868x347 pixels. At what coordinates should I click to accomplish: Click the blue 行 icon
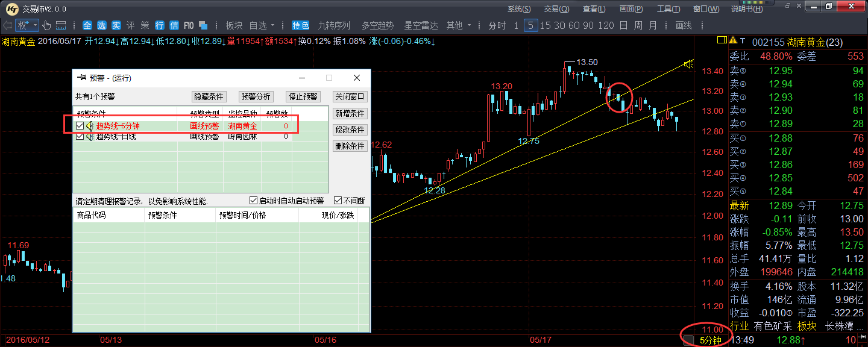[x=160, y=25]
